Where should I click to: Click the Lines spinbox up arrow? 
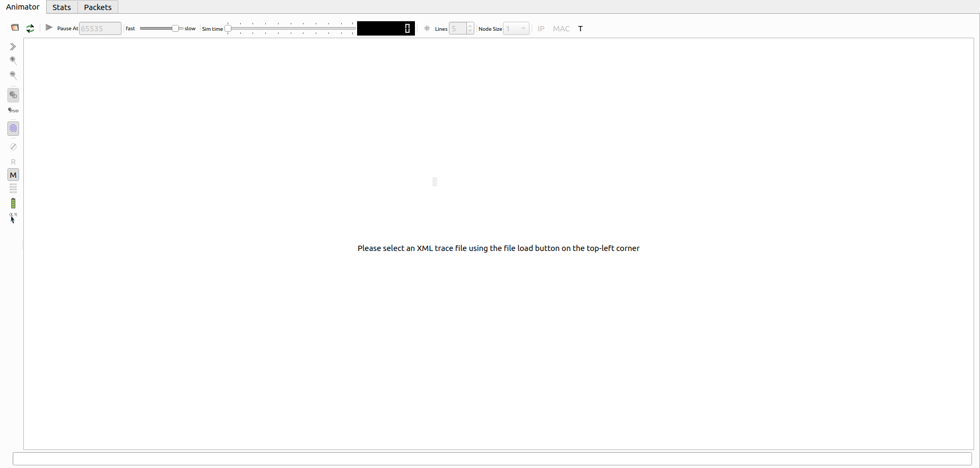coord(470,26)
